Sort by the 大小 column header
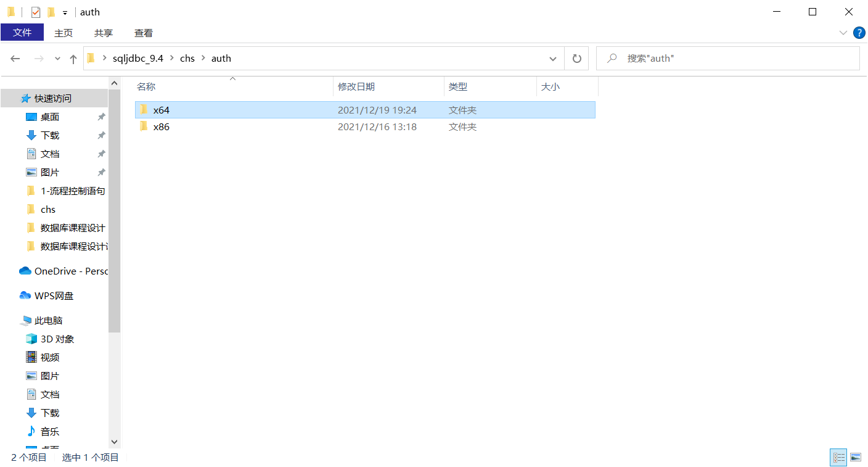Screen dimensions: 868x467 click(x=568, y=87)
